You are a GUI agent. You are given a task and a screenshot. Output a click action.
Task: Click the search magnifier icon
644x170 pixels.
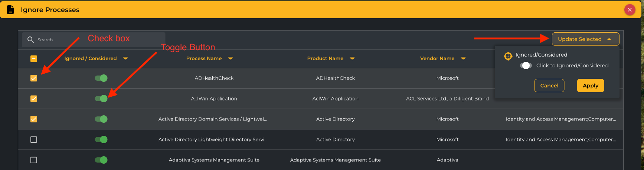(30, 39)
